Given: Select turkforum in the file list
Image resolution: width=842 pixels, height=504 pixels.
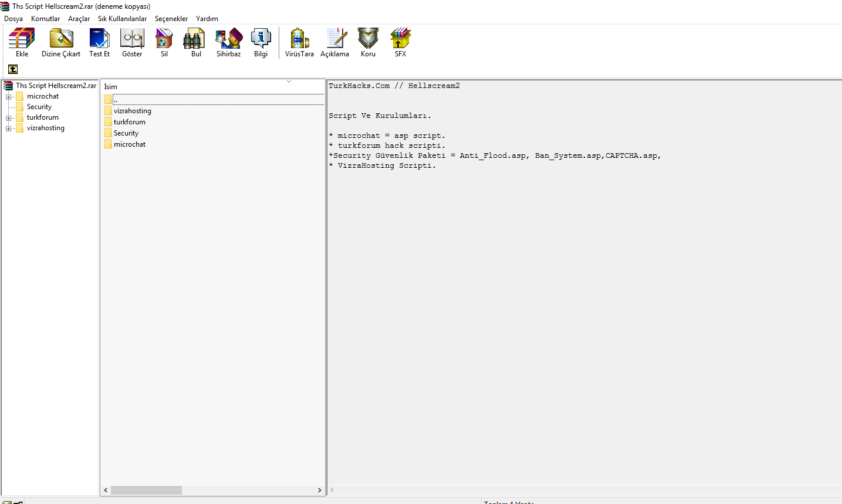Looking at the screenshot, I should (x=130, y=122).
